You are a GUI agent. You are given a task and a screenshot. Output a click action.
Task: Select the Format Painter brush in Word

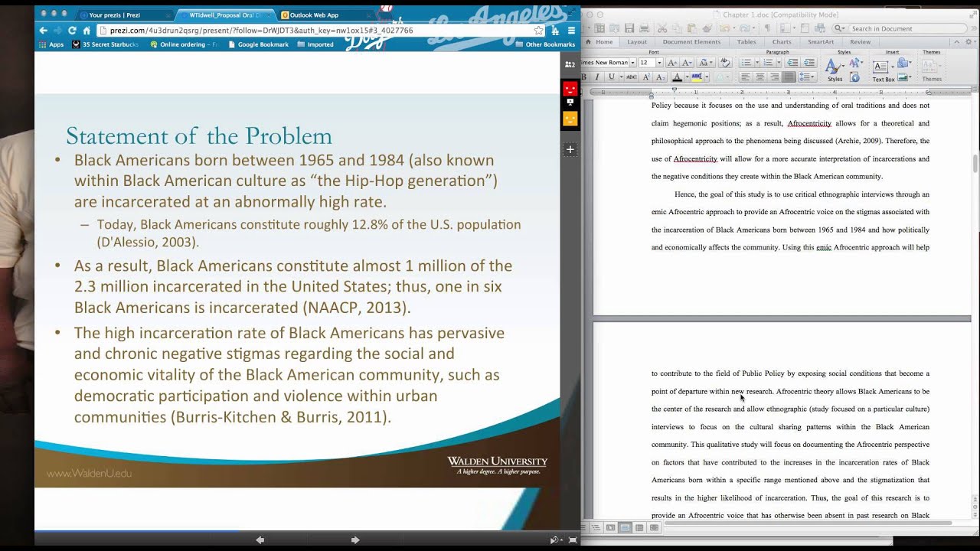707,28
